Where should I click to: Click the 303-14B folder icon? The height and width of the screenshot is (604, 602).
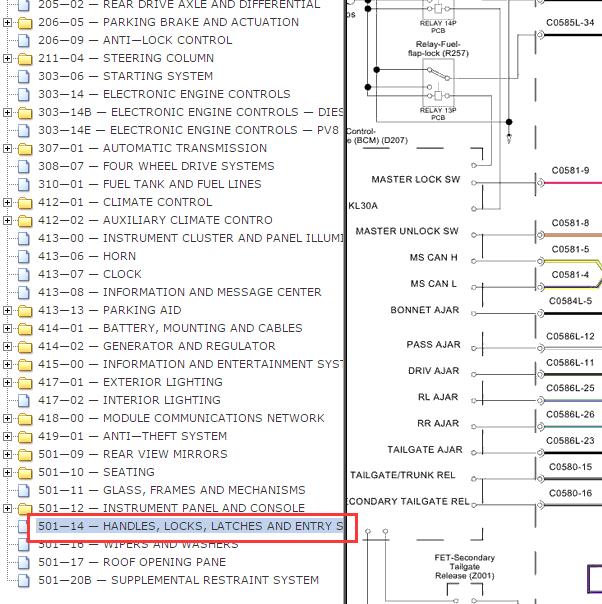(x=25, y=113)
